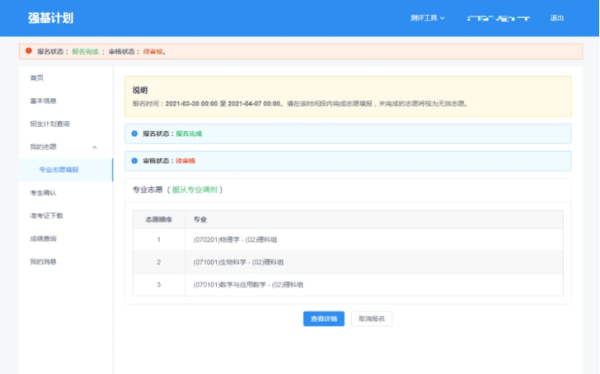Viewport: 600px width, 374px height.
Task: Open the 测评工具 dropdown menu
Action: (x=427, y=18)
